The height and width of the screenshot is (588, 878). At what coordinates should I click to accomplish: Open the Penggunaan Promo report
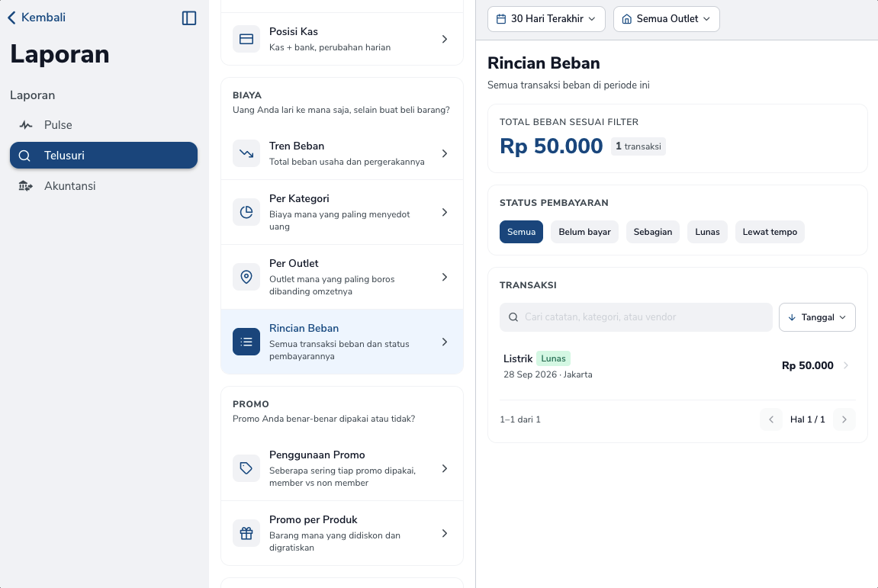[x=343, y=469]
